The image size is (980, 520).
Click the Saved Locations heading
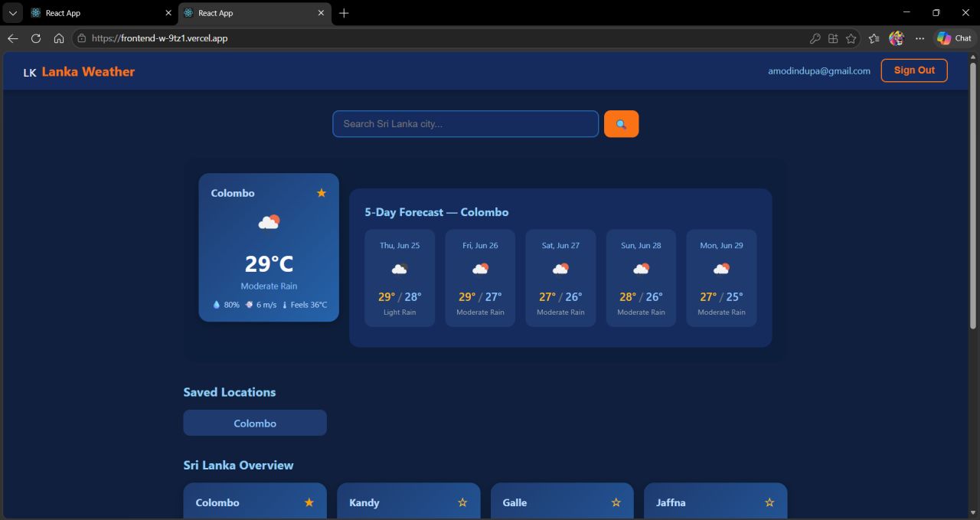tap(230, 392)
